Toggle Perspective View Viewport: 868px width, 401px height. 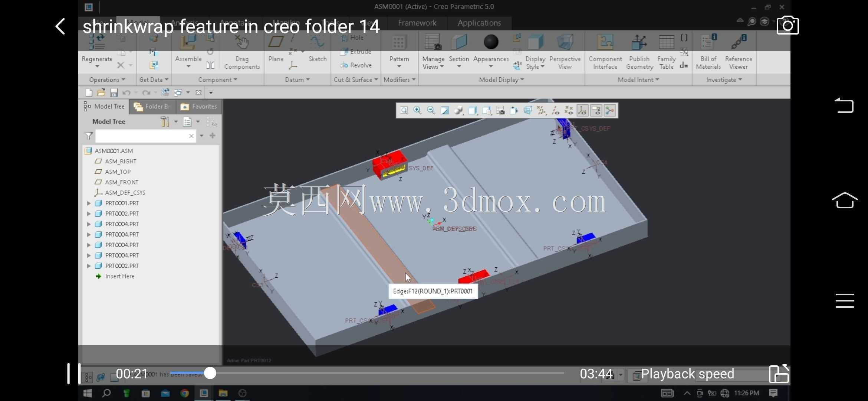(x=565, y=52)
